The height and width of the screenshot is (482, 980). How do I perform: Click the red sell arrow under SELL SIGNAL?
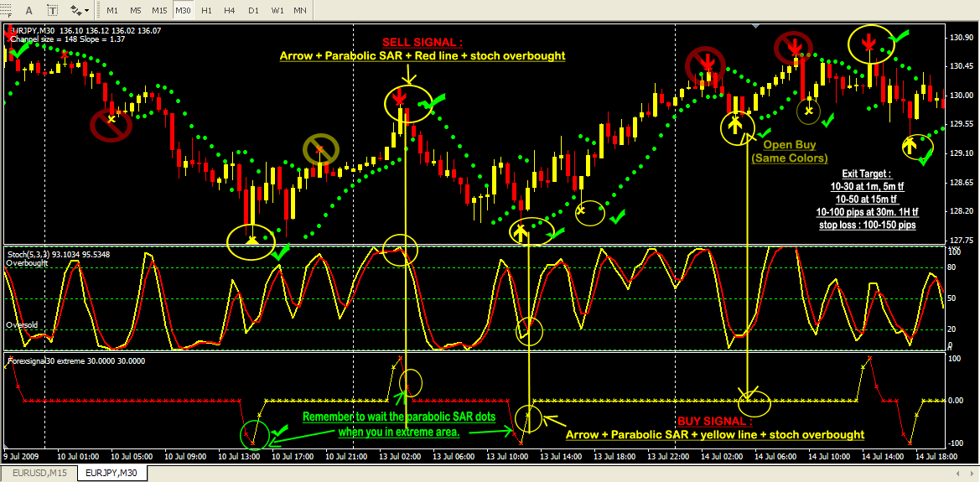tap(406, 98)
